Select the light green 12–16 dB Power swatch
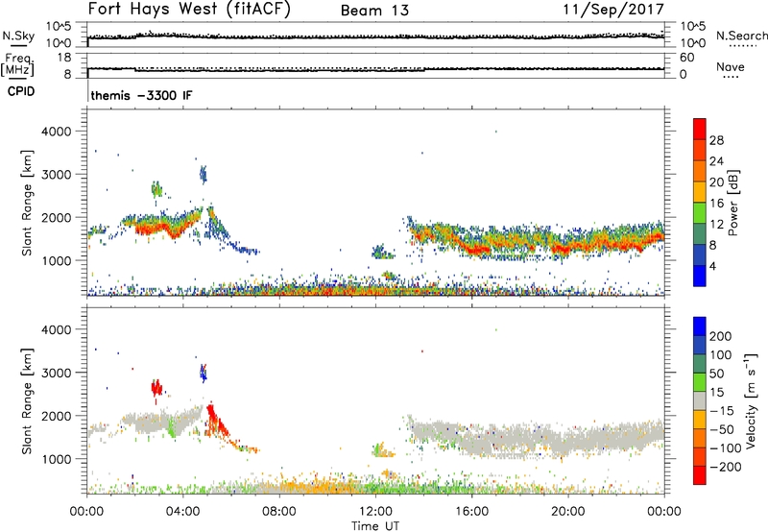 click(x=700, y=212)
